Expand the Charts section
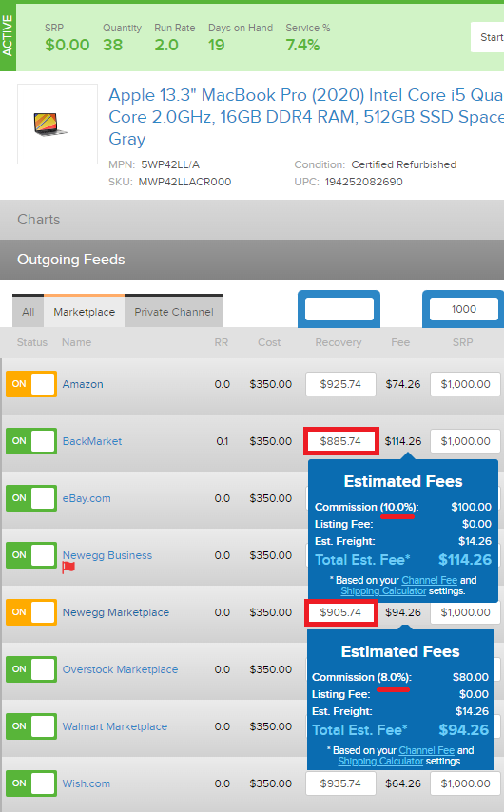 [252, 220]
